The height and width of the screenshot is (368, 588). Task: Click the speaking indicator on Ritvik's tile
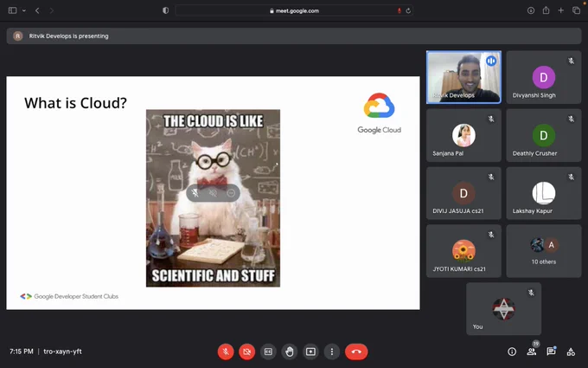click(491, 61)
